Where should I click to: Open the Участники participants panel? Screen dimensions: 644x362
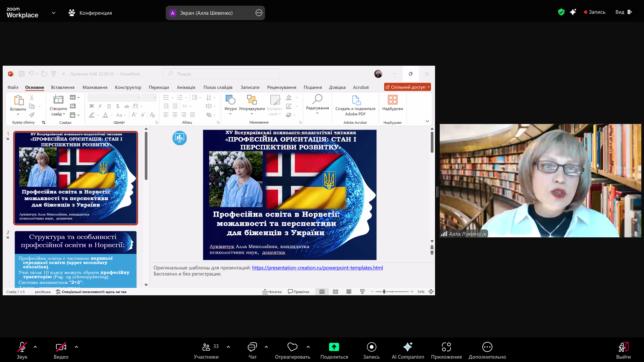(x=206, y=347)
